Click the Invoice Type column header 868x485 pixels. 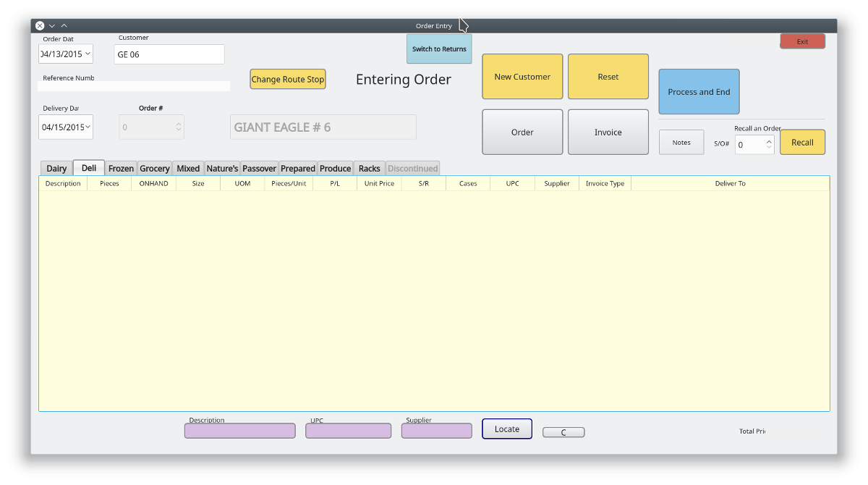605,183
